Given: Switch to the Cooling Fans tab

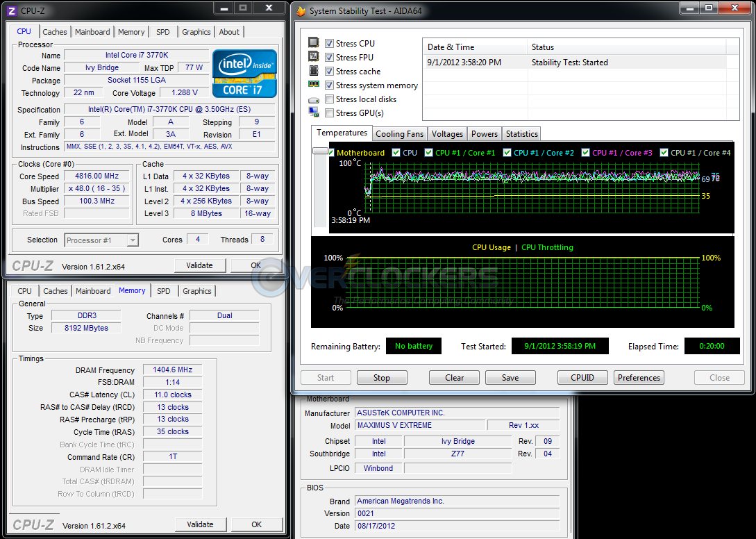Looking at the screenshot, I should (x=399, y=134).
